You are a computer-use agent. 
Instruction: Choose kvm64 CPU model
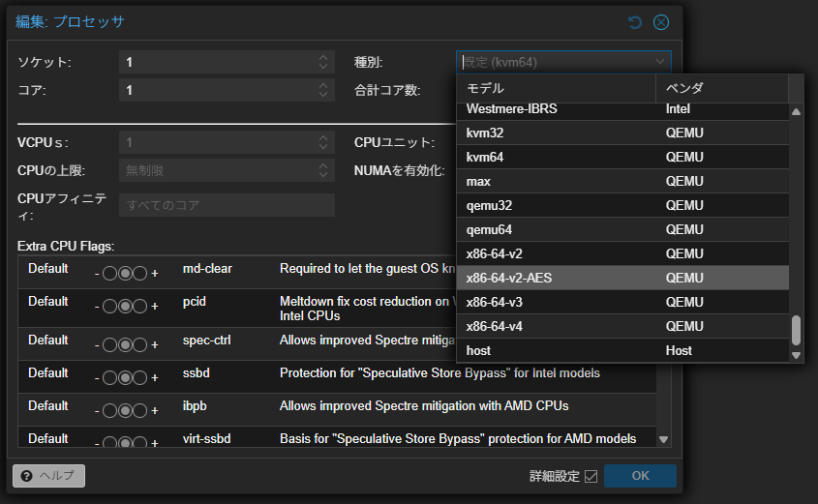click(x=622, y=157)
